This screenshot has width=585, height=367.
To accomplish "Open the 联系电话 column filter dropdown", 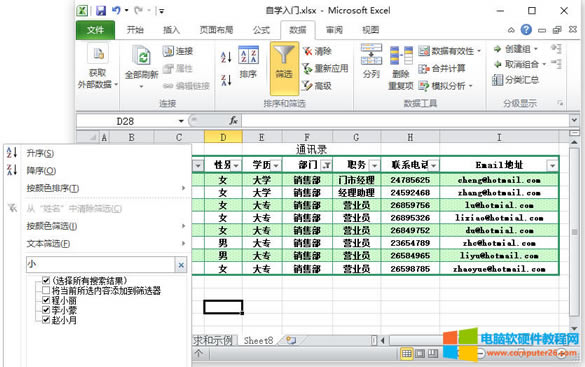I will 434,165.
